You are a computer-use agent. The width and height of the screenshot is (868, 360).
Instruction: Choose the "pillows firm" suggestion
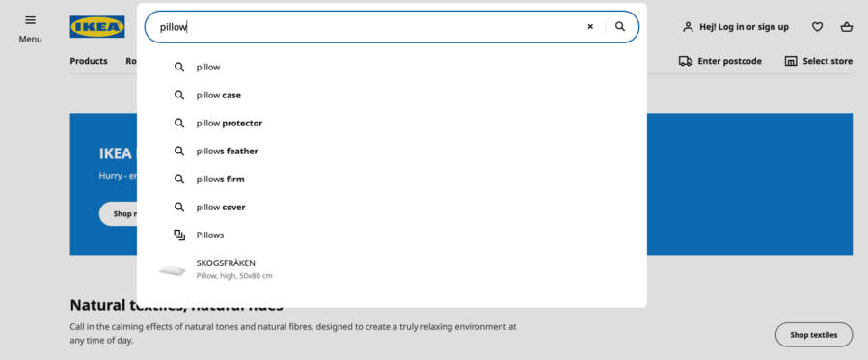click(x=392, y=179)
